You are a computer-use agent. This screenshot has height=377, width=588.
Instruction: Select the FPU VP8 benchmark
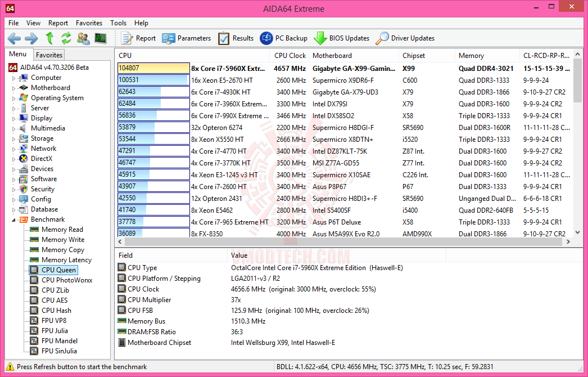pos(53,321)
